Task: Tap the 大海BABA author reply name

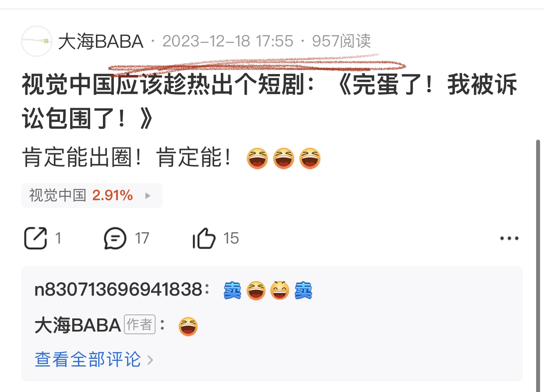Action: pos(78,325)
